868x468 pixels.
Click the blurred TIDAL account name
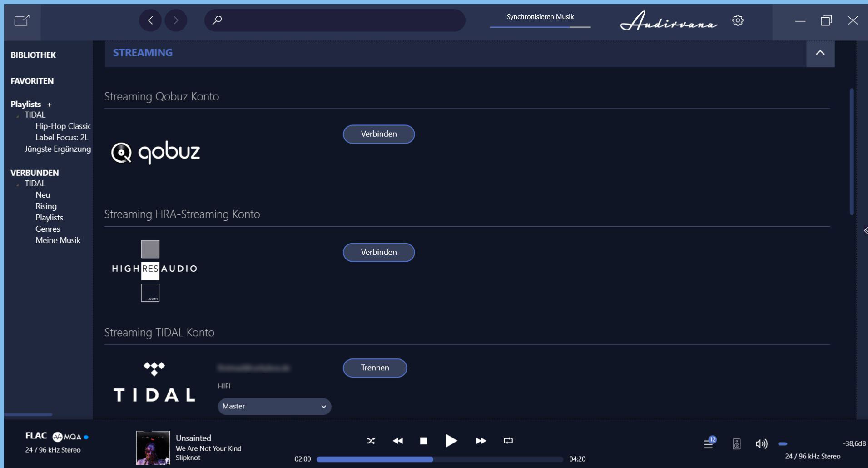tap(253, 368)
